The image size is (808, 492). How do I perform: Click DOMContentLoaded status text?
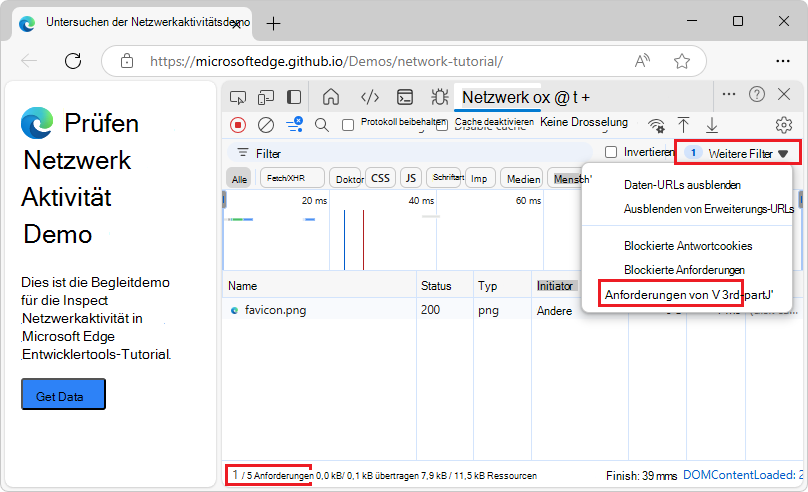pos(742,474)
